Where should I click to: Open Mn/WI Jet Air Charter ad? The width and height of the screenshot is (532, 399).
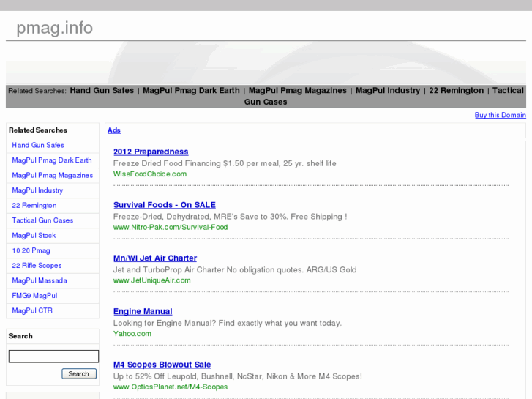(155, 258)
